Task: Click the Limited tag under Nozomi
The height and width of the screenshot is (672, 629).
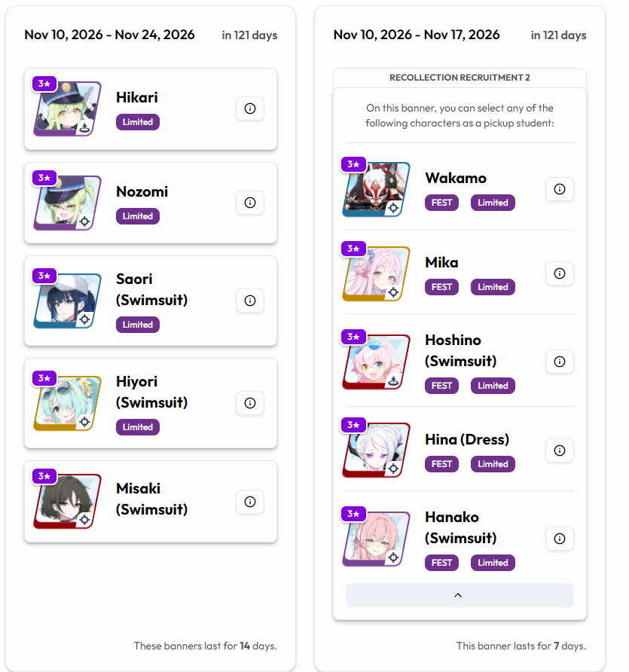Action: click(x=138, y=216)
